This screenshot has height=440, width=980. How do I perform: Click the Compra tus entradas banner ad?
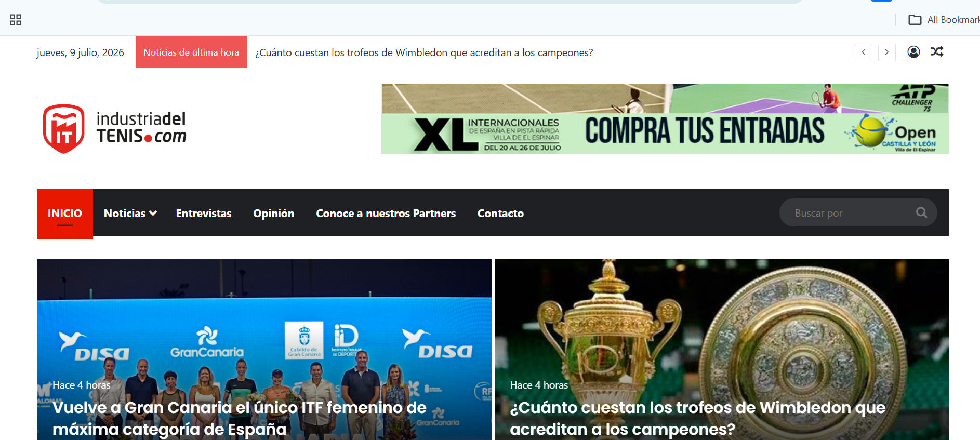pyautogui.click(x=665, y=118)
